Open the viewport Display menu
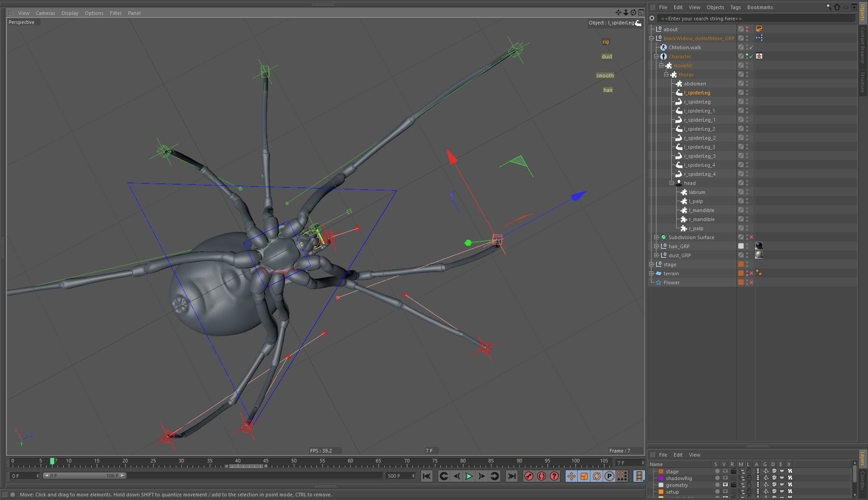Image resolution: width=868 pixels, height=500 pixels. coord(70,13)
